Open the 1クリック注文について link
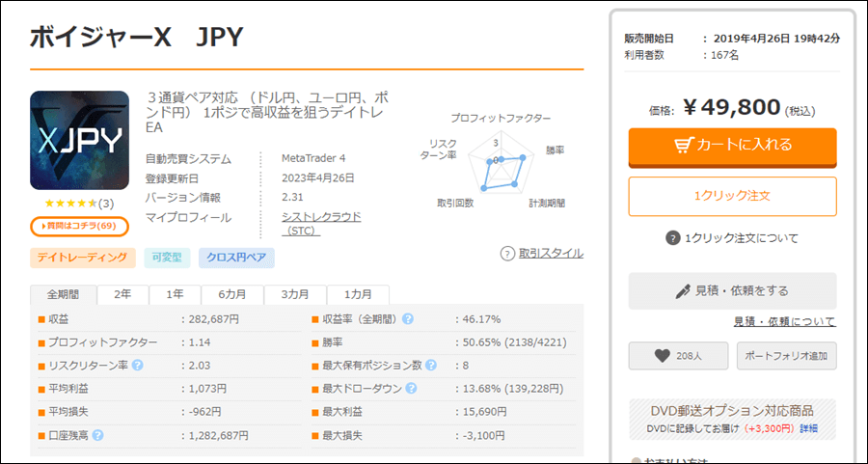The height and width of the screenshot is (464, 868). coord(742,238)
